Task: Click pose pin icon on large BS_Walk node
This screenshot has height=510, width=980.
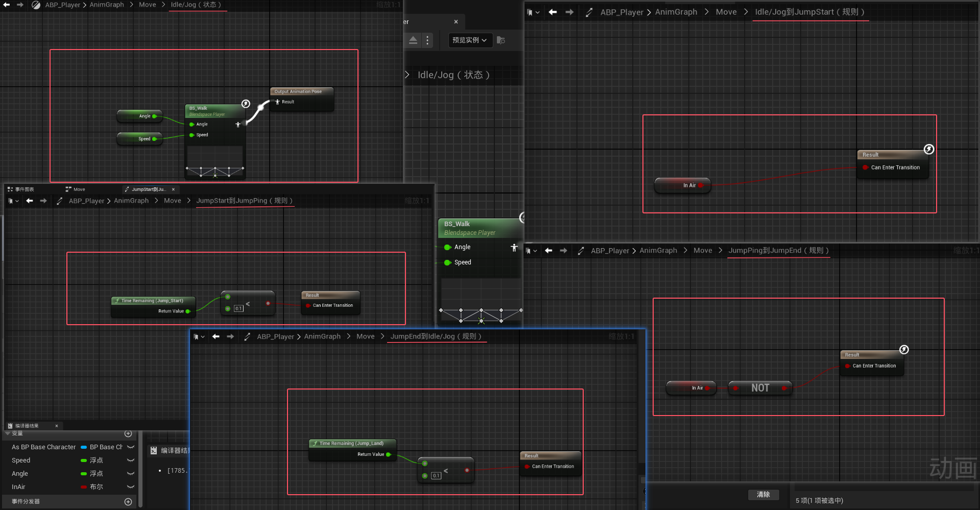Action: pyautogui.click(x=514, y=248)
